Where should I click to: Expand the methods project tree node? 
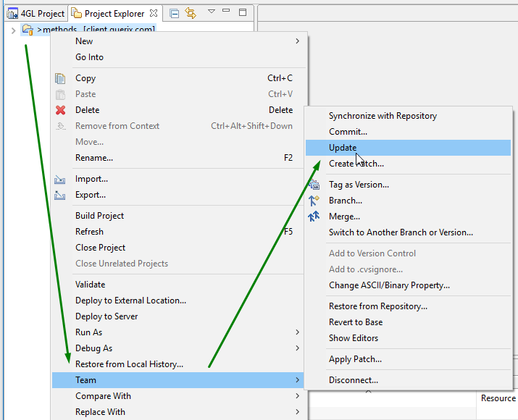[13, 30]
